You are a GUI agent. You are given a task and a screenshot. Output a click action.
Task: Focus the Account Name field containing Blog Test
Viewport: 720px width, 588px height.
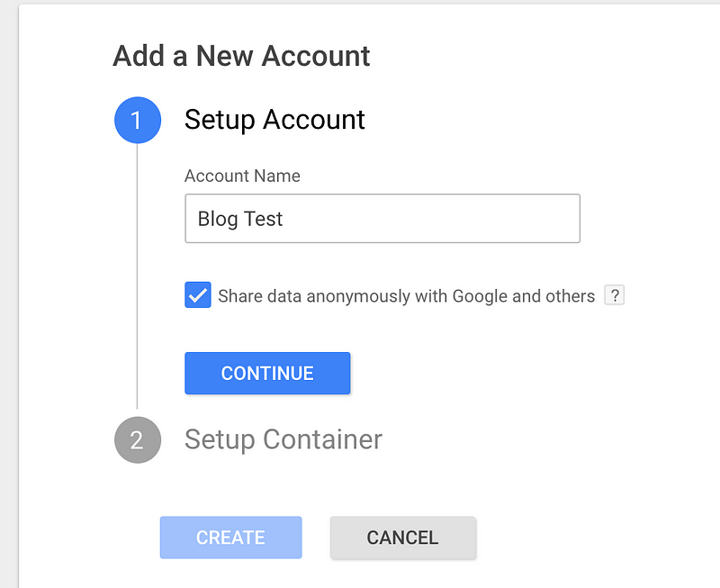[x=382, y=218]
